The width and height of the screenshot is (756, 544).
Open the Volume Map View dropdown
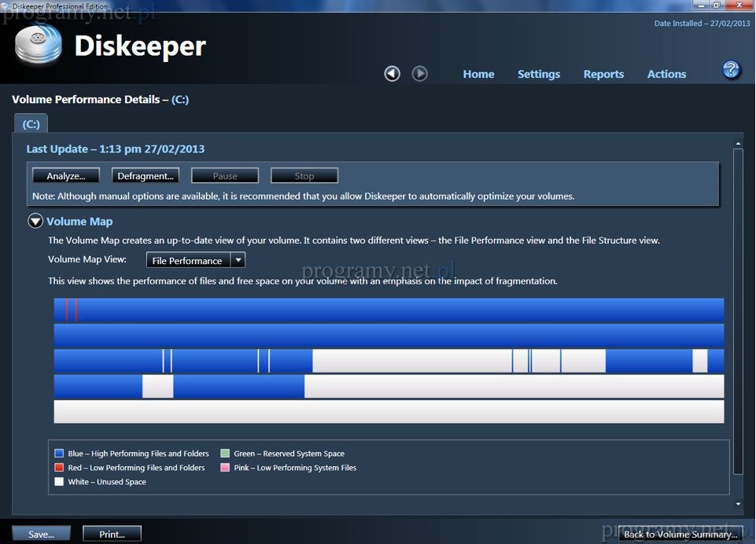(187, 260)
